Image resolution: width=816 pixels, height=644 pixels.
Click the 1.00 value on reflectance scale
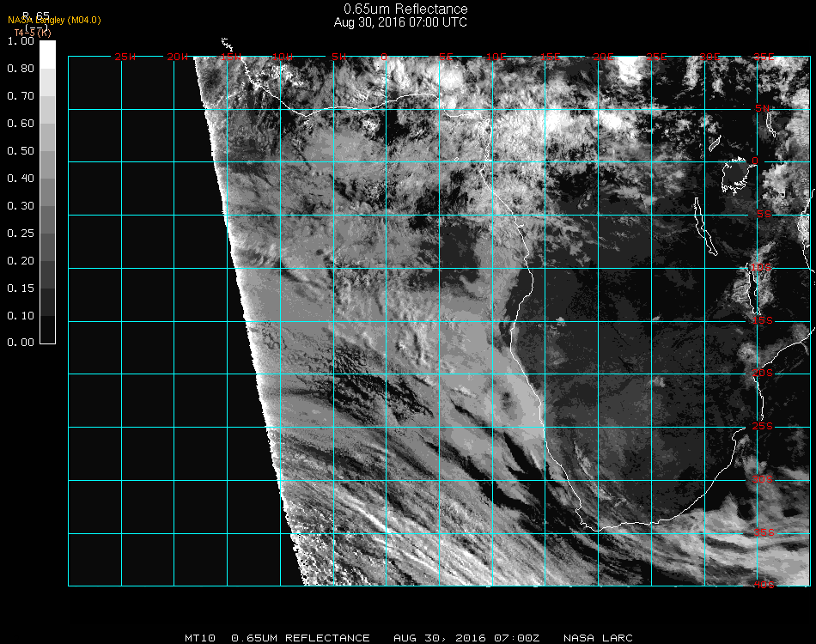(x=19, y=41)
